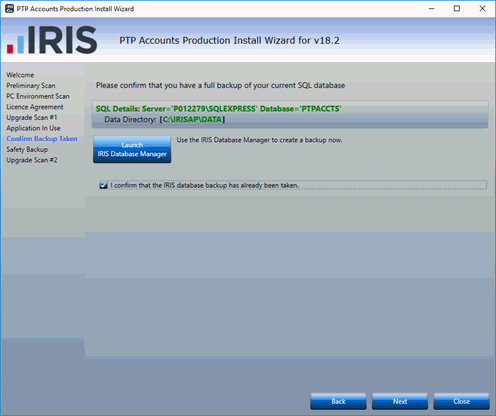Select Welcome step in sidebar
Screen dimensions: 496x416
pos(20,75)
